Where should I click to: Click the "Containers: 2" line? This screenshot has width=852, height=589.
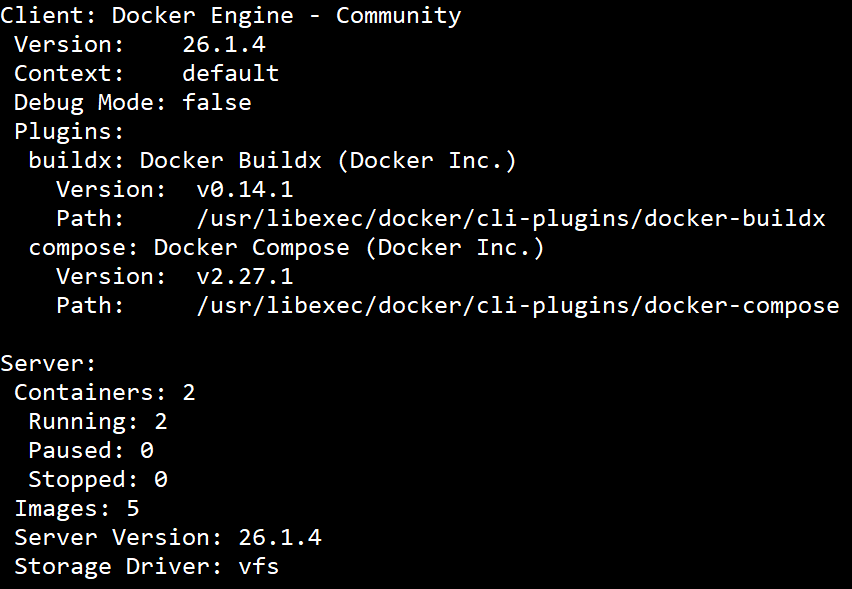(104, 392)
